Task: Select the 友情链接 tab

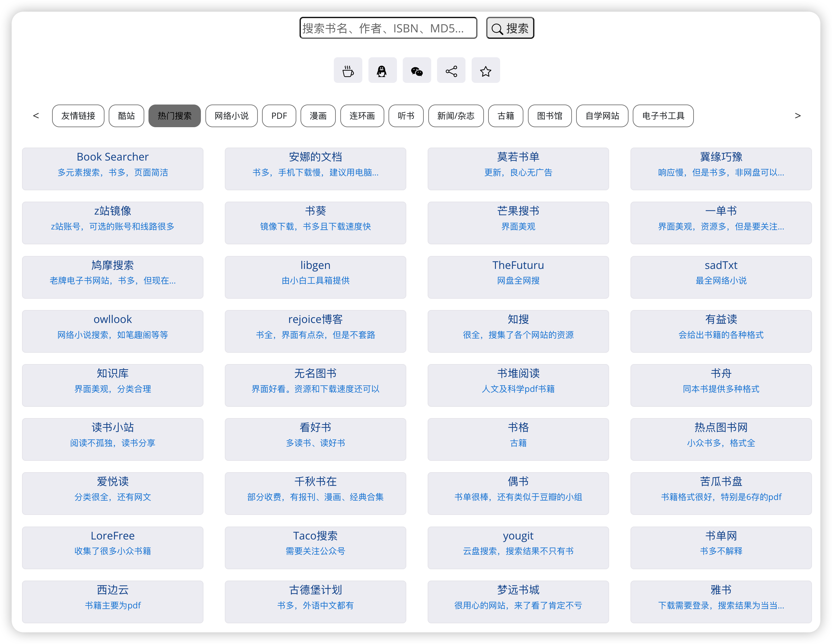Action: (78, 116)
